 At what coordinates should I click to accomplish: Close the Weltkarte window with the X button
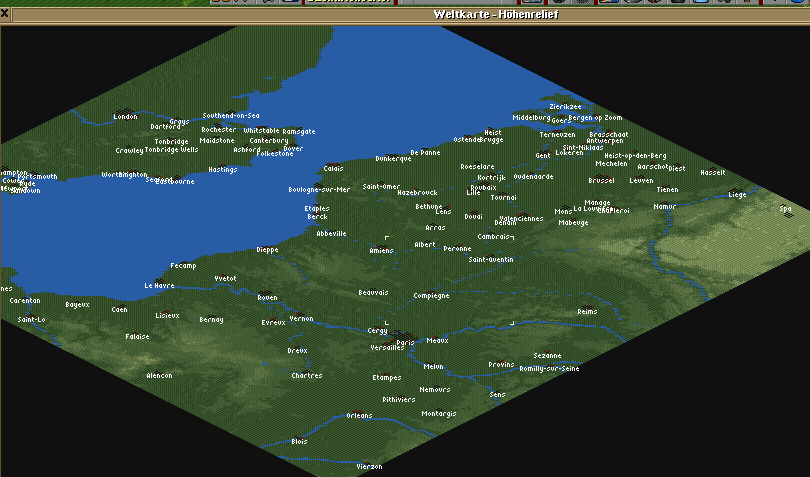click(x=5, y=13)
